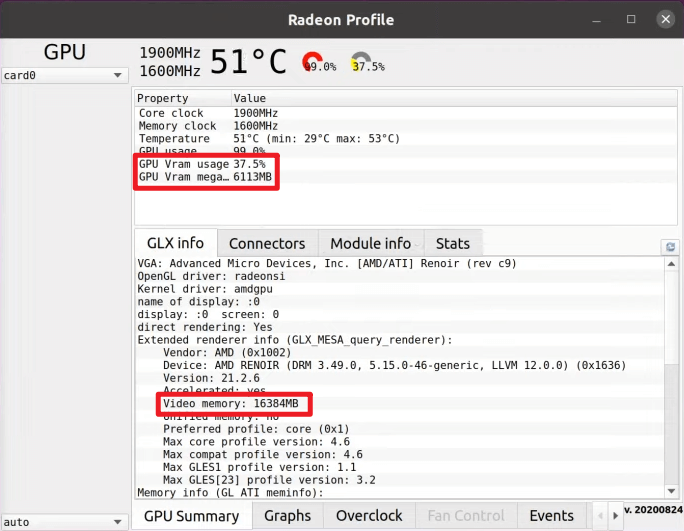This screenshot has width=684, height=531.
Task: Open the Module info tab
Action: pyautogui.click(x=370, y=243)
